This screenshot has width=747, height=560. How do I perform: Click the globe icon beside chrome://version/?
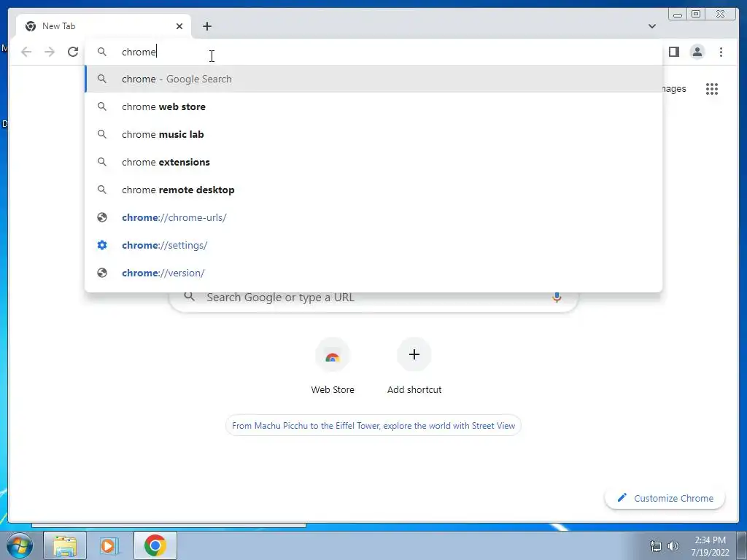click(x=102, y=273)
